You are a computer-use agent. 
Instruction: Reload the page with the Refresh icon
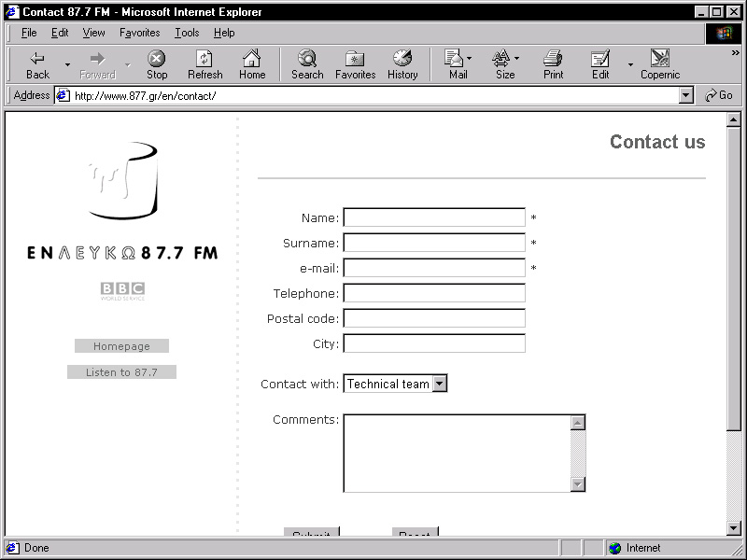[x=204, y=64]
